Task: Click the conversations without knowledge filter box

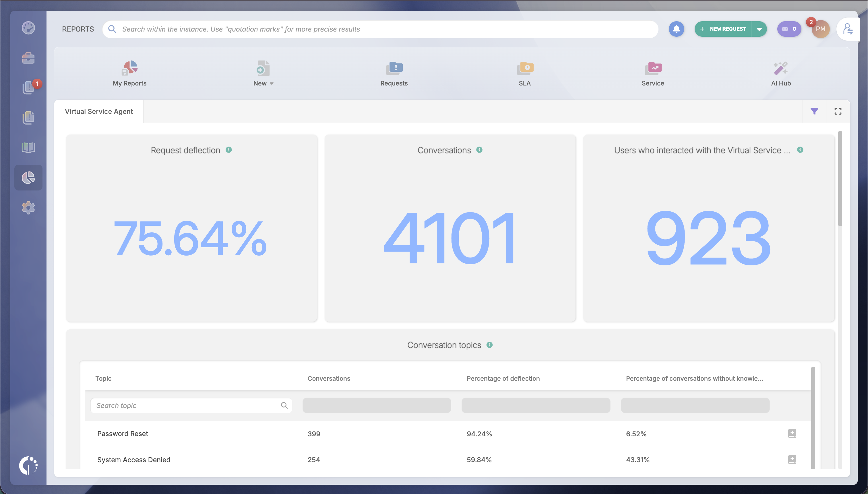Action: click(695, 405)
